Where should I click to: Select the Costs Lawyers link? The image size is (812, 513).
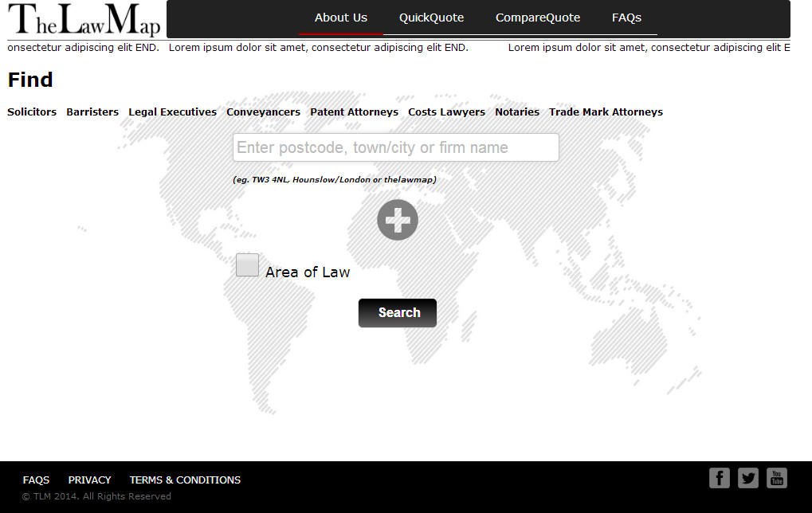point(446,112)
